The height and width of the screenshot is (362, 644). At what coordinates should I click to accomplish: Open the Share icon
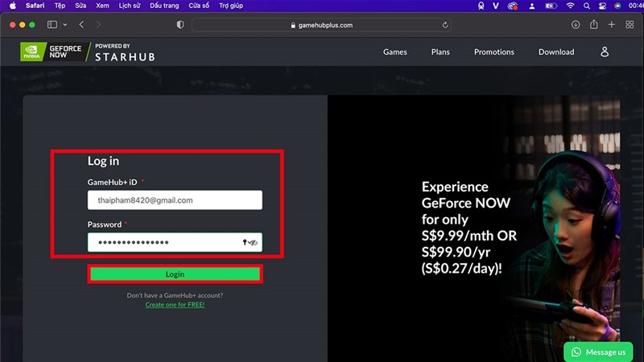coord(594,25)
